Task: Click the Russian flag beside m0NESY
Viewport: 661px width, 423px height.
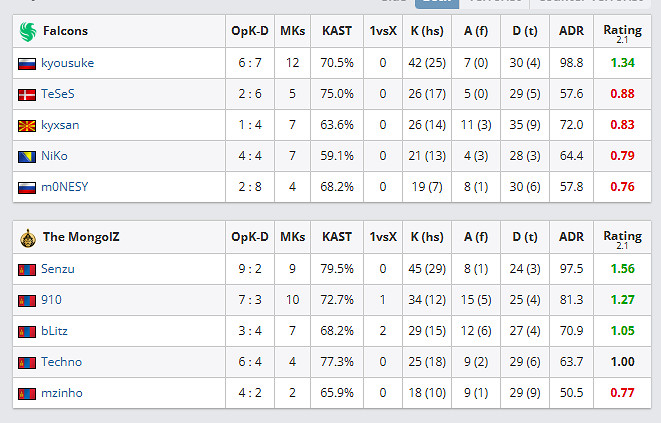Action: (x=27, y=187)
